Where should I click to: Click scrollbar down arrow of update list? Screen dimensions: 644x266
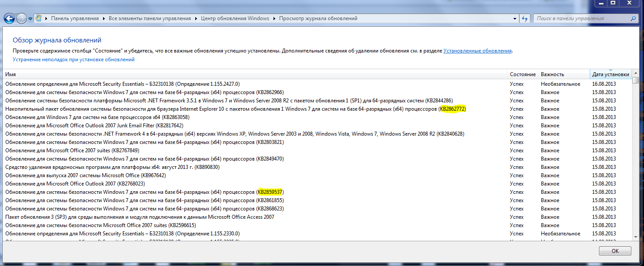click(x=635, y=237)
